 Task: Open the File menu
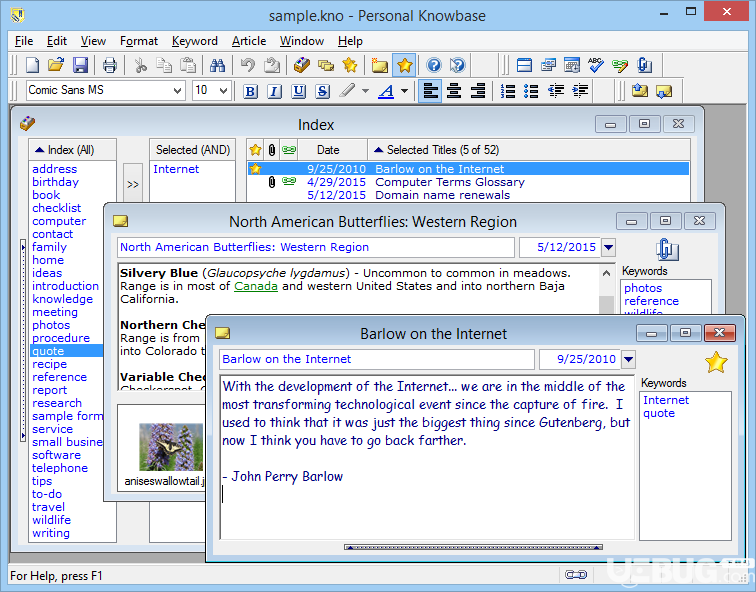24,41
